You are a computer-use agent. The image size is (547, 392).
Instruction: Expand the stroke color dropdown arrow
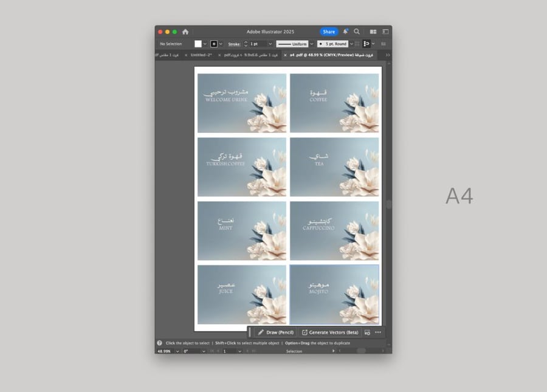pyautogui.click(x=221, y=44)
